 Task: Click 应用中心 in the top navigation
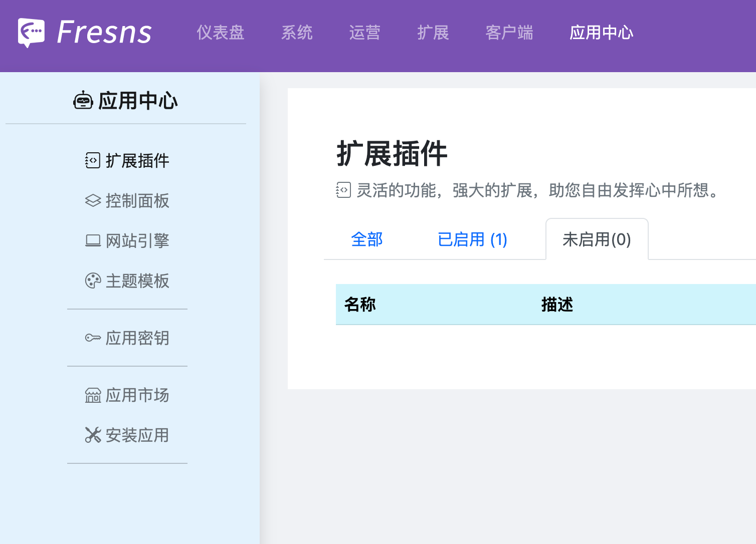[x=601, y=33]
